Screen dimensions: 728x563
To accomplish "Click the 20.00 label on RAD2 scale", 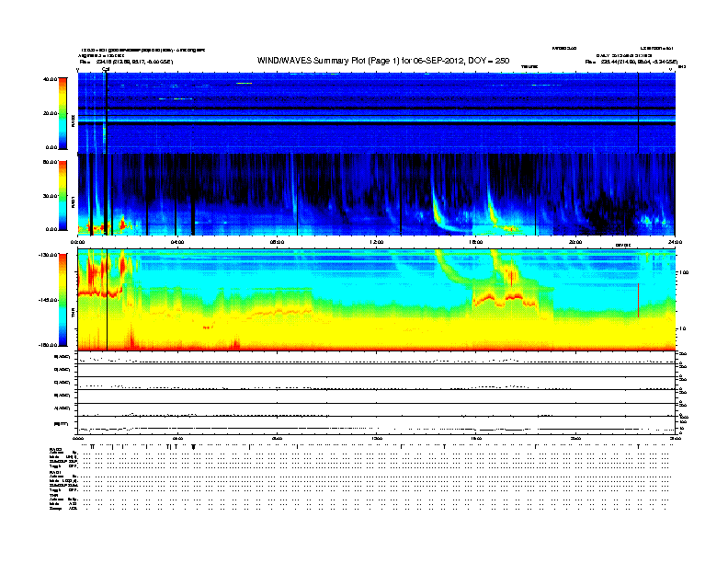I will [x=51, y=113].
